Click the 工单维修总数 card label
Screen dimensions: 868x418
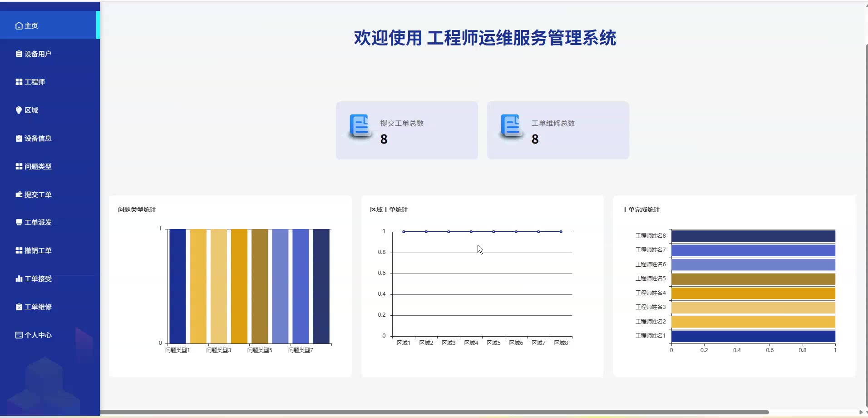(x=553, y=123)
